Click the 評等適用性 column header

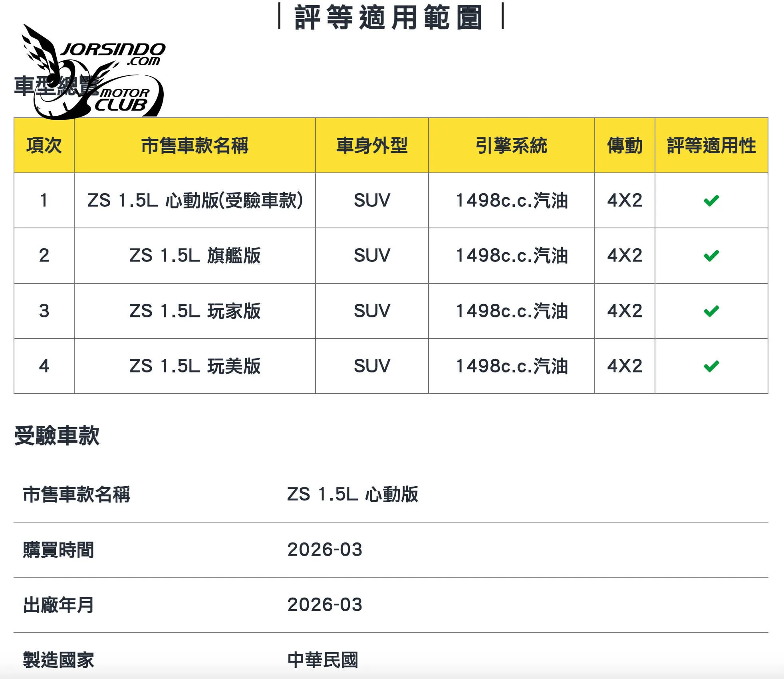point(711,145)
